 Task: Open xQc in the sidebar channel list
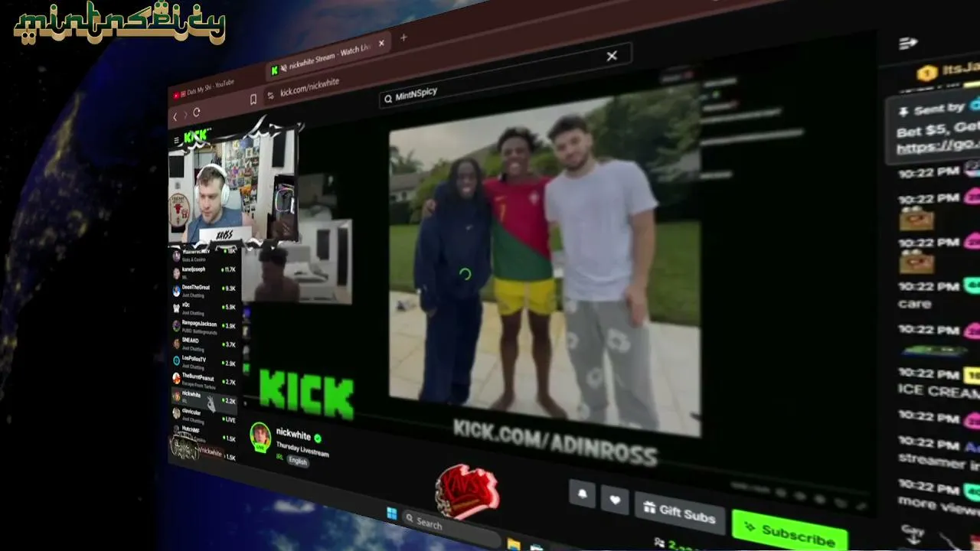point(204,308)
